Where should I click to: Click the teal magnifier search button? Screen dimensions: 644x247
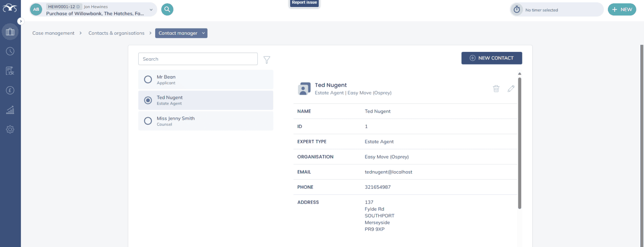click(x=167, y=9)
